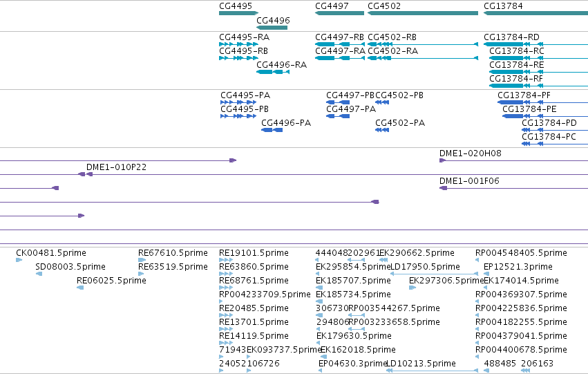This screenshot has height=374, width=588.
Task: Select transcript CG4502-RB line
Action: (423, 44)
